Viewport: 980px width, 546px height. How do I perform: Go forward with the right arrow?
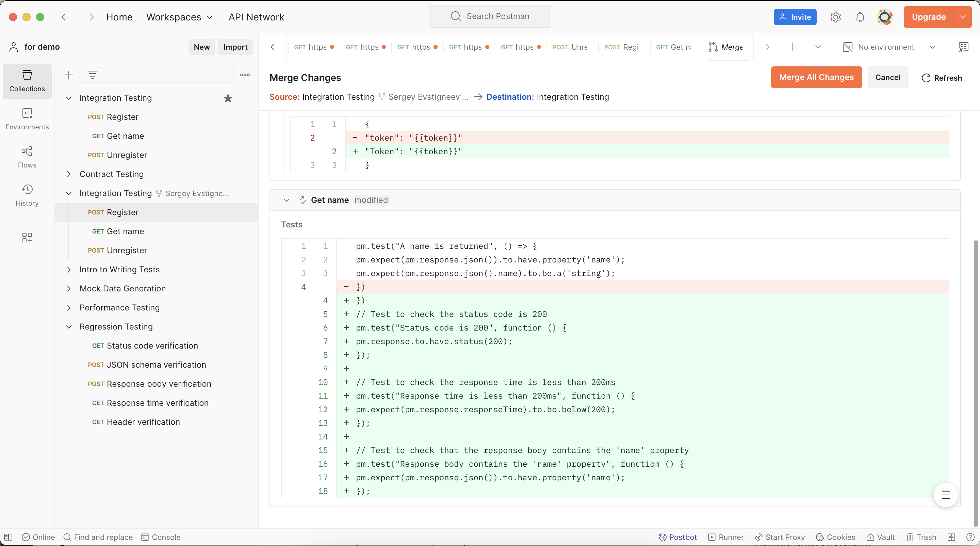[89, 17]
